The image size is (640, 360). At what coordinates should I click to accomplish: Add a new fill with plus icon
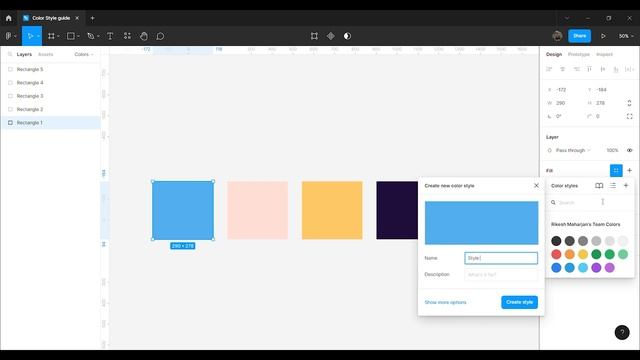629,171
